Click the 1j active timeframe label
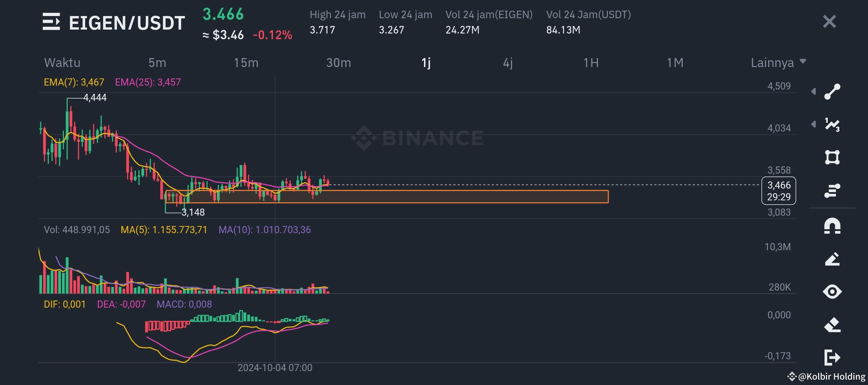The image size is (868, 385). [426, 62]
